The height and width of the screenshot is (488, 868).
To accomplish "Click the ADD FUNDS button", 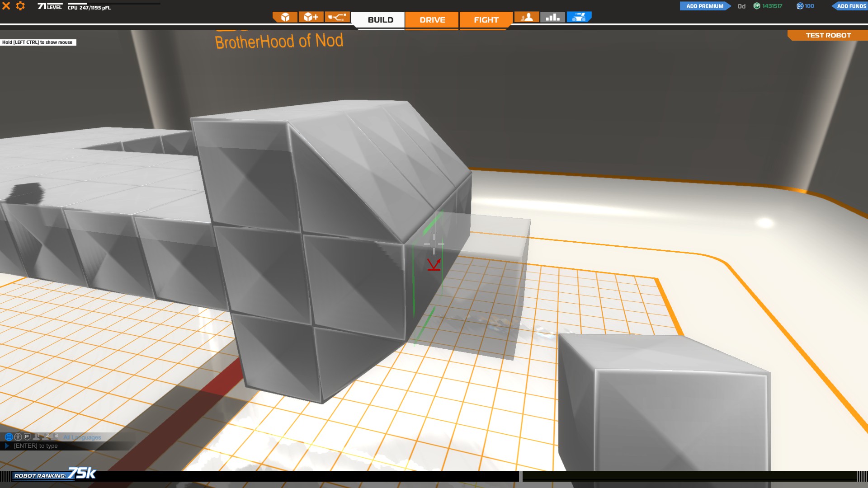I will (850, 6).
